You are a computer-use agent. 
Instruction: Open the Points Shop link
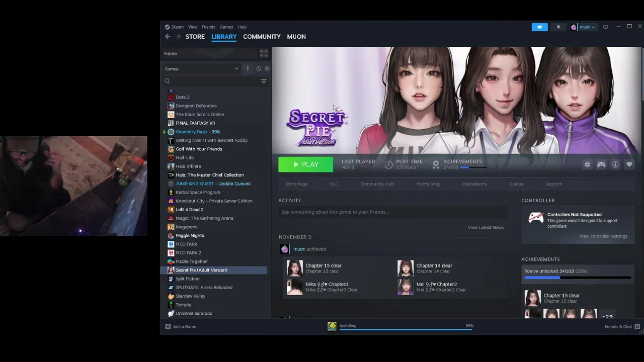pos(428,184)
